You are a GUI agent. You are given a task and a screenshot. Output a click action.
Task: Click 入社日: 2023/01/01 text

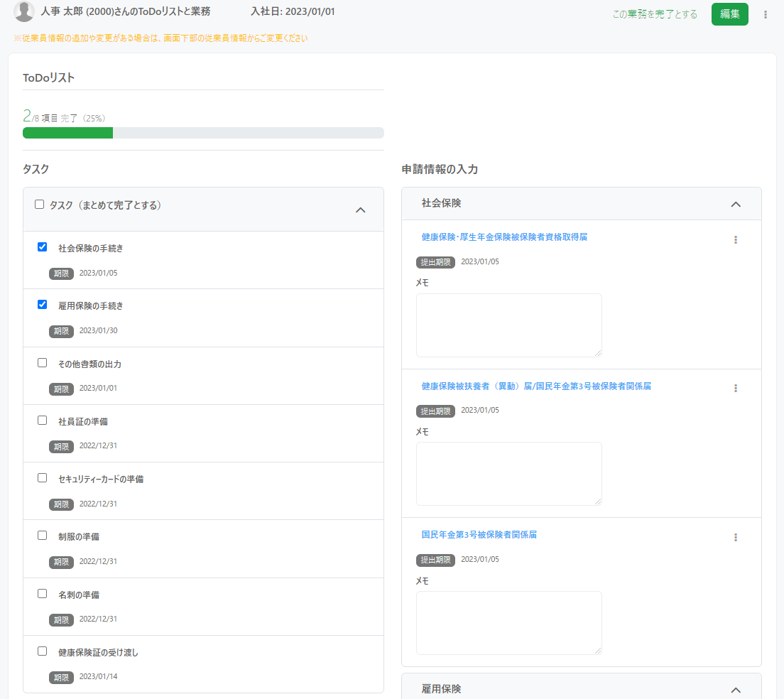point(293,11)
